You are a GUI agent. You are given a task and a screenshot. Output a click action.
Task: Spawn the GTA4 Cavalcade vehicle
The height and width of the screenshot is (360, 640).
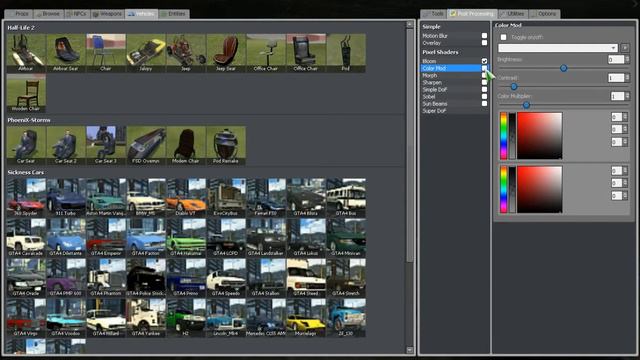coord(26,238)
